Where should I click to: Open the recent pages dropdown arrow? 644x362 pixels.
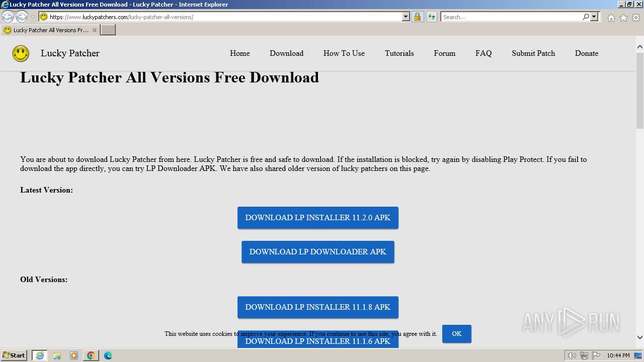click(33, 17)
